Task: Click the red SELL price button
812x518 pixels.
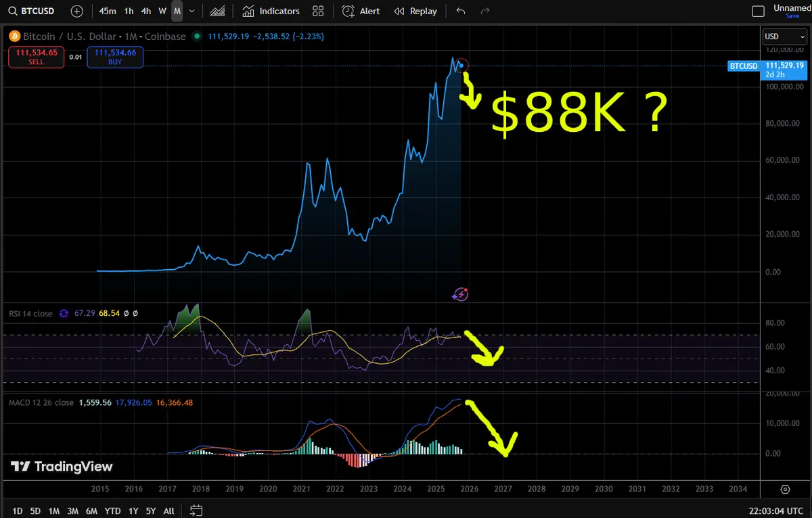Action: (37, 57)
